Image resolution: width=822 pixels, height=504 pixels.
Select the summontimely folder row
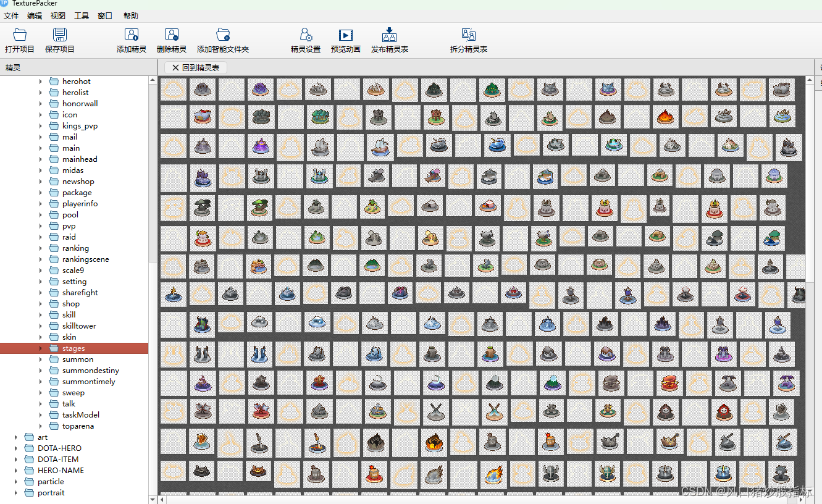(x=74, y=381)
